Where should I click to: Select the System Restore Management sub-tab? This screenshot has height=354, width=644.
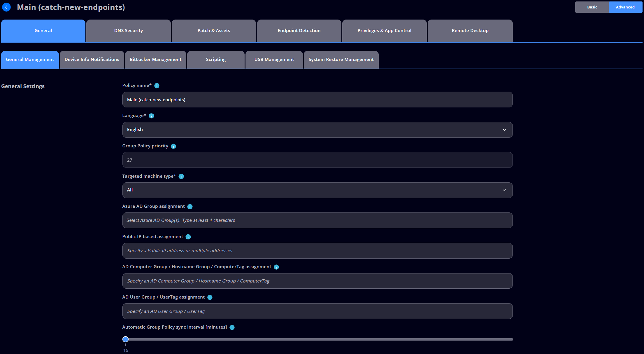coord(341,60)
